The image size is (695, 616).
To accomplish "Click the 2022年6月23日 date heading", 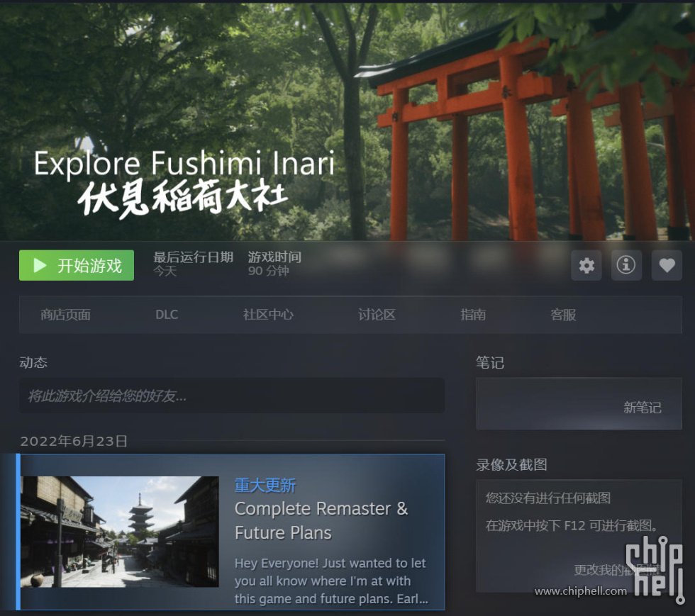I will (74, 441).
